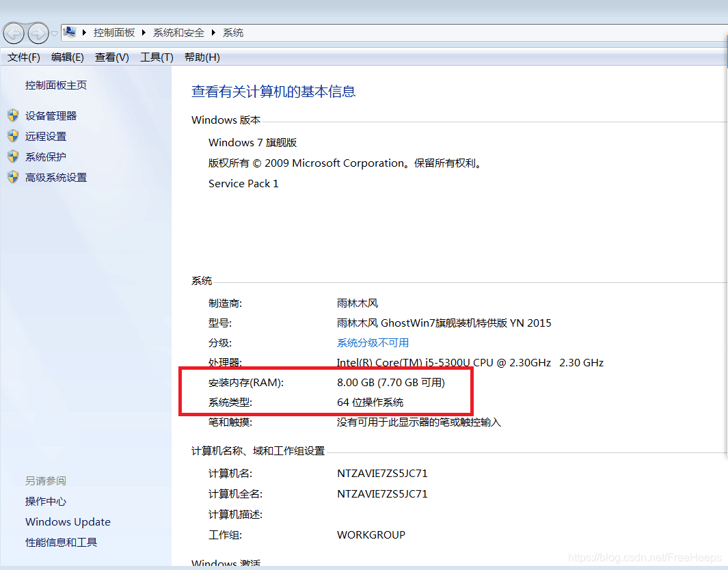Click the Back navigation arrow button
Screen dimensions: 728x570
pos(14,33)
